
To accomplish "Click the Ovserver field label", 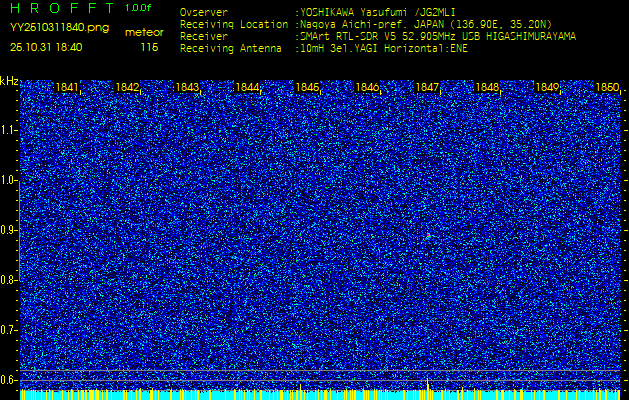I will point(204,12).
